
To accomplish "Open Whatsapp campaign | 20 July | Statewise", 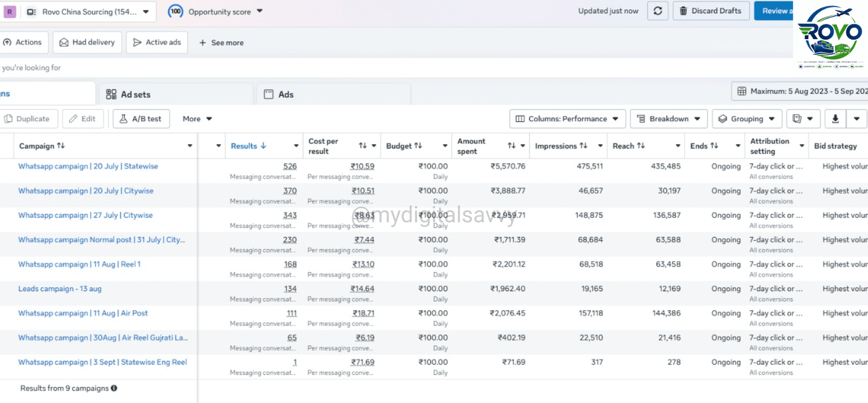I will [88, 166].
